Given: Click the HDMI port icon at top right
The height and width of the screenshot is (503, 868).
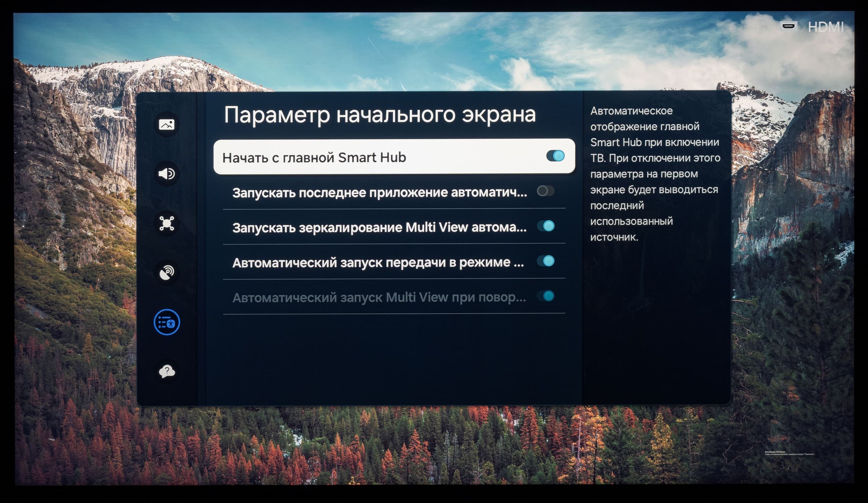Looking at the screenshot, I should (788, 26).
